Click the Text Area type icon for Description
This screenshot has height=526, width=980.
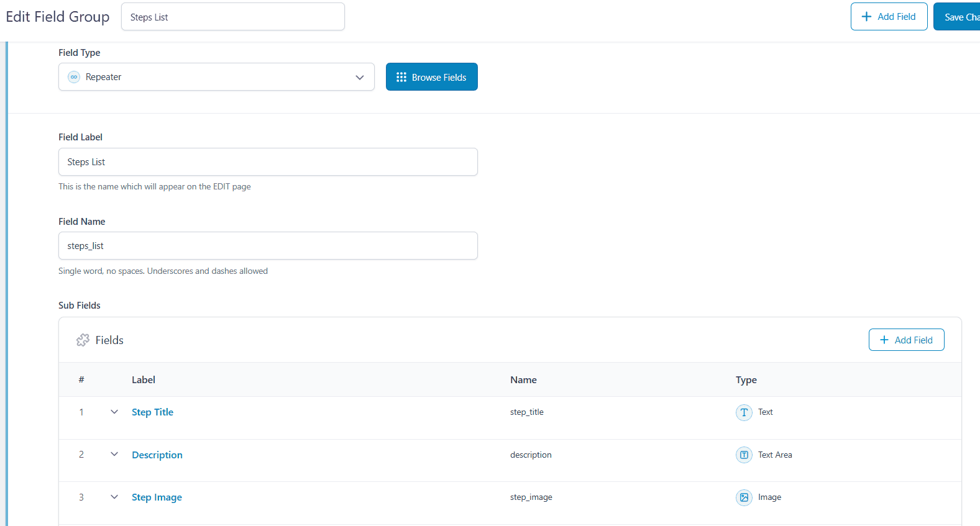coord(744,455)
